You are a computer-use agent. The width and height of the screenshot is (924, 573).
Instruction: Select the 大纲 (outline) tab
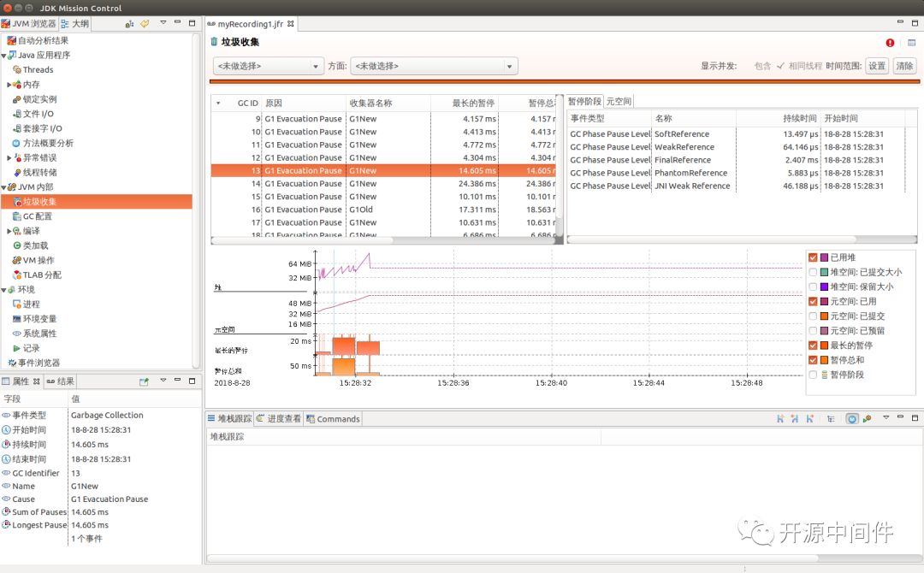[74, 24]
